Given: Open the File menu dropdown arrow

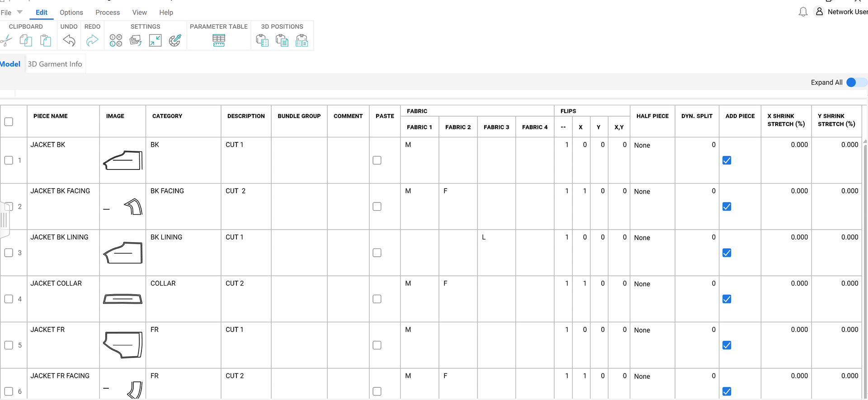Looking at the screenshot, I should [20, 12].
